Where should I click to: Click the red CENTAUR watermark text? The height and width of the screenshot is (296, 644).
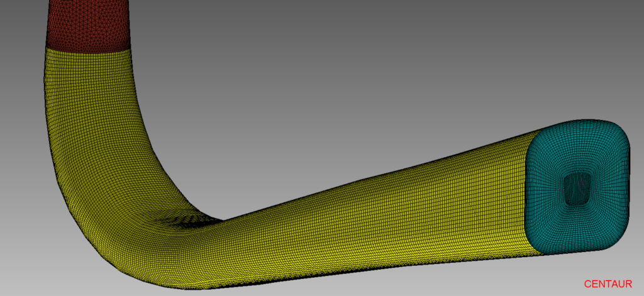[608, 284]
